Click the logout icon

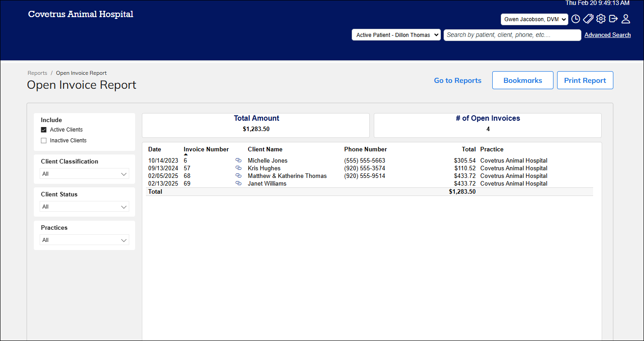click(x=613, y=19)
